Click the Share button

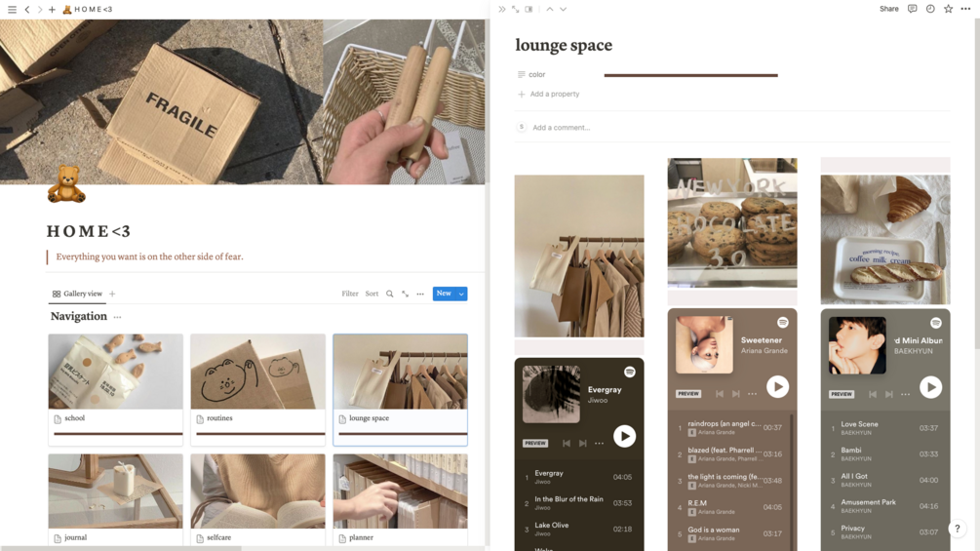[888, 9]
